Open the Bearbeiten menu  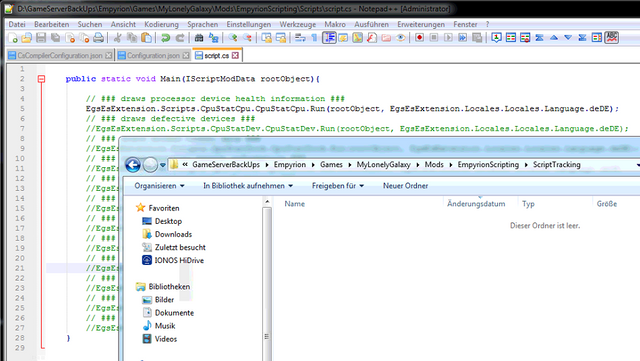(51, 25)
